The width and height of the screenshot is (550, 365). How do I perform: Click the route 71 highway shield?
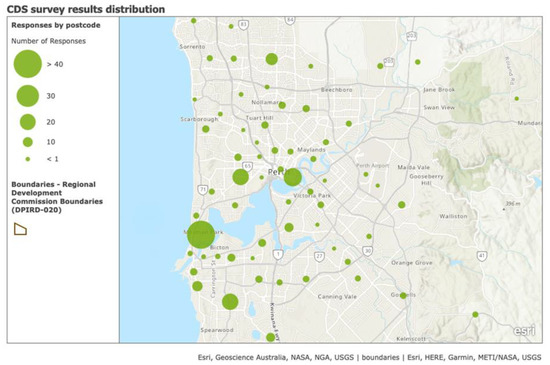(x=202, y=190)
